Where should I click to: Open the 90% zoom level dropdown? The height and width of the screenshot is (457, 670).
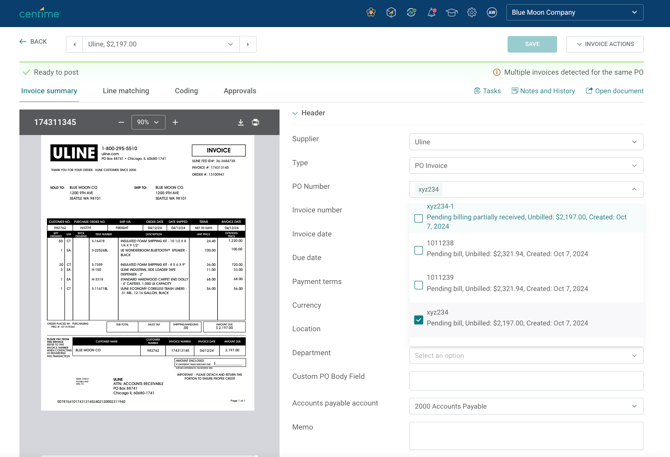coord(148,122)
